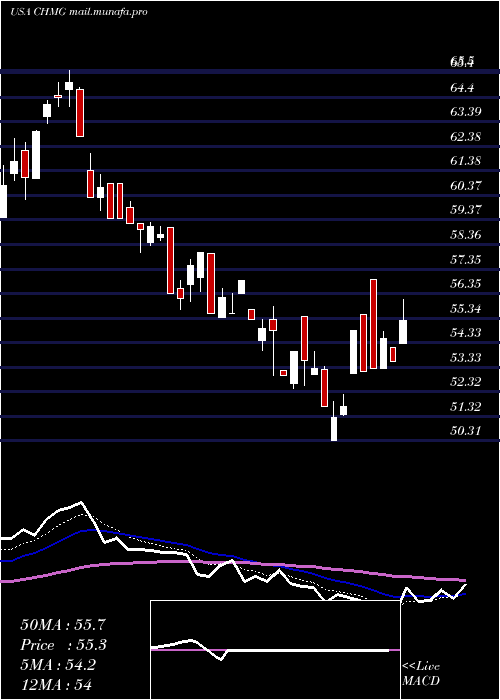This screenshot has width=500, height=700.
Task: Click the 55.34 price axis label
Action: coord(465,308)
